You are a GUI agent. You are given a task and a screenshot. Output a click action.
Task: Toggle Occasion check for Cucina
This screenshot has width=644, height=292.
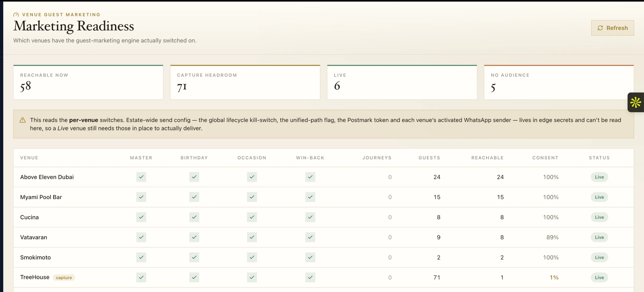[x=252, y=217]
